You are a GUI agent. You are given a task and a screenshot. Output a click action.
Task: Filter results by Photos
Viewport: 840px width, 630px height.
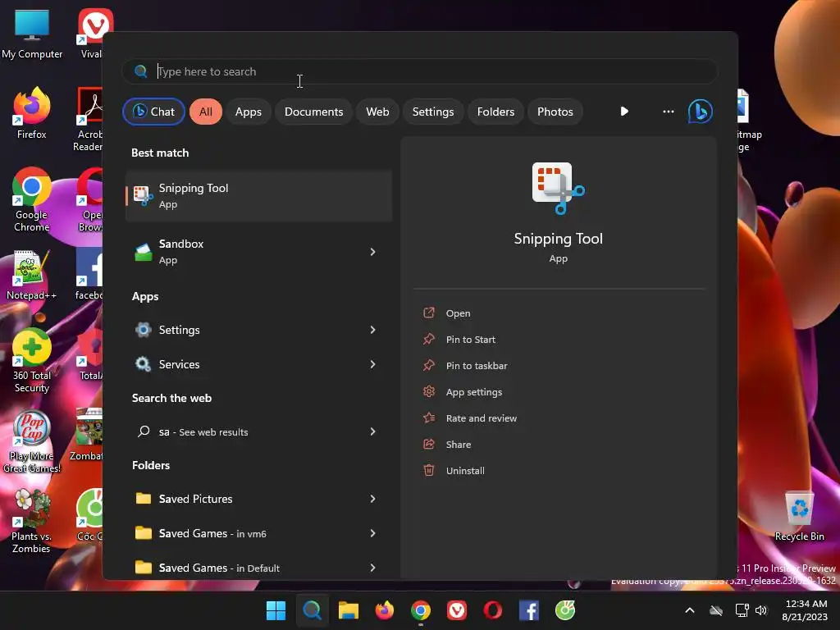click(x=555, y=112)
